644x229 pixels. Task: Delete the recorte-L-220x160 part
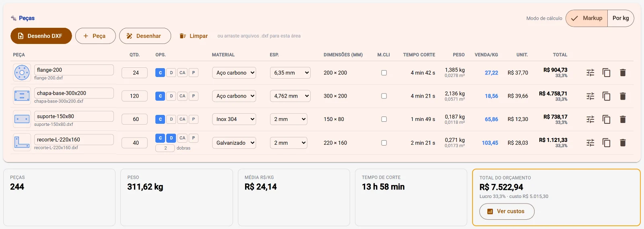(x=623, y=143)
